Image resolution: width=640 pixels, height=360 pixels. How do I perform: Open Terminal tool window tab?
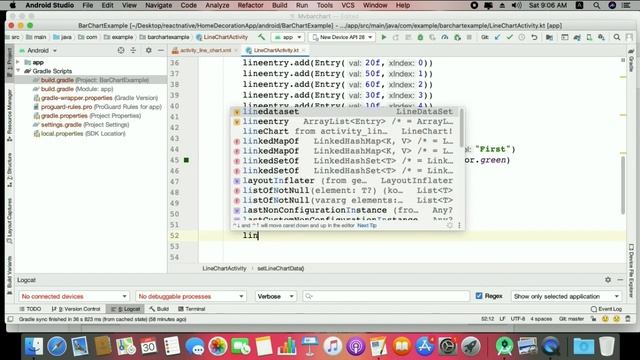(191, 309)
